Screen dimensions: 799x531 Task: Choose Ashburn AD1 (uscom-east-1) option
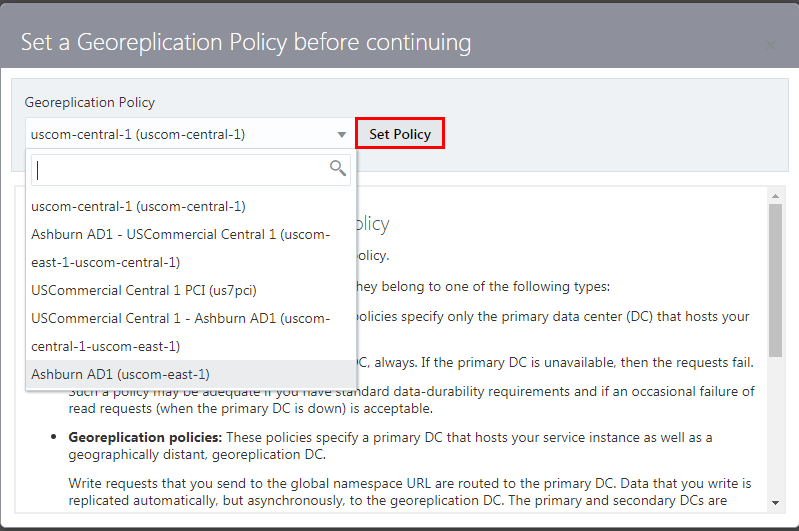coord(120,374)
